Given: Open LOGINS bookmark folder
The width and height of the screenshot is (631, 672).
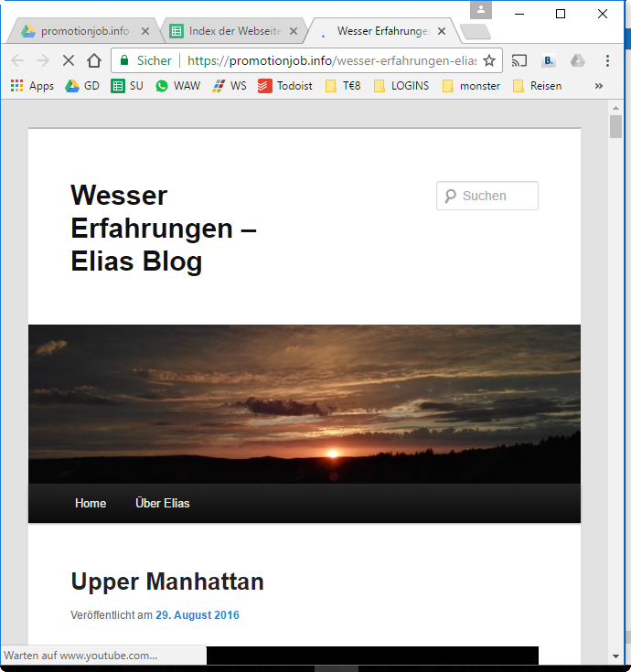Looking at the screenshot, I should (x=401, y=86).
